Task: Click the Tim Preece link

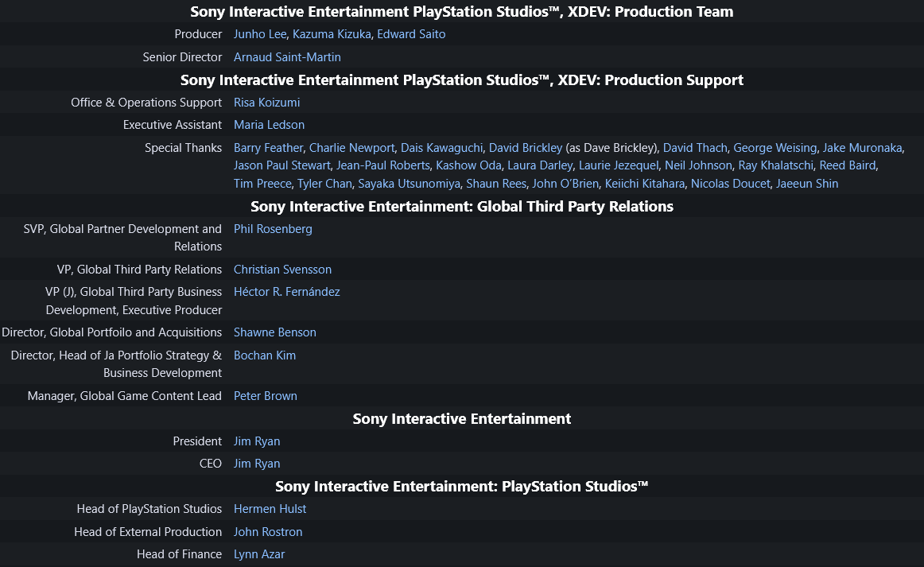Action: [x=262, y=184]
